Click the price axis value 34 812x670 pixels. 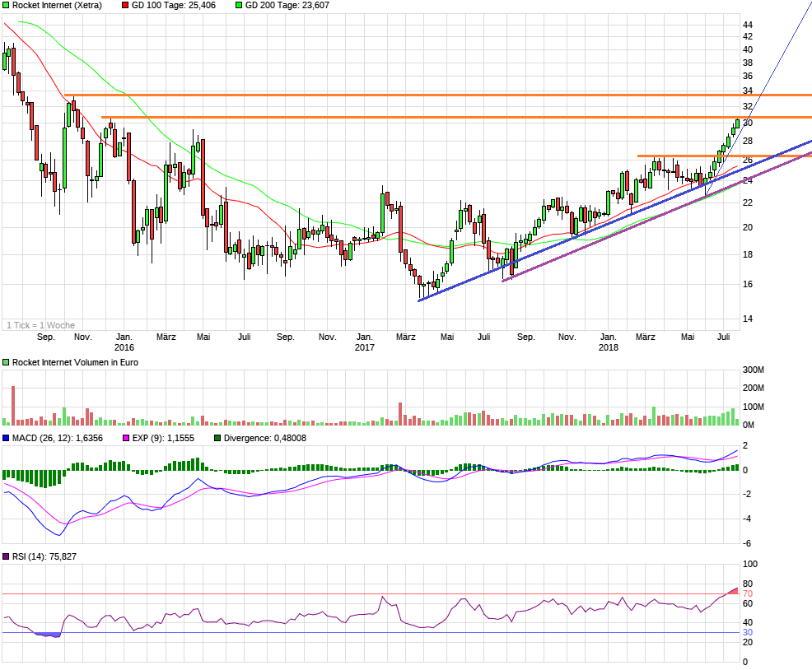(x=747, y=91)
